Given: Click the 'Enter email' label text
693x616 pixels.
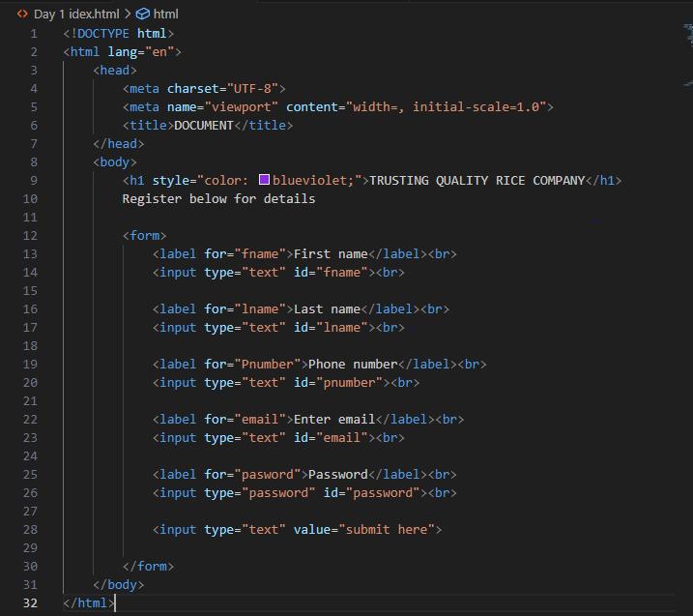Looking at the screenshot, I should (334, 420).
